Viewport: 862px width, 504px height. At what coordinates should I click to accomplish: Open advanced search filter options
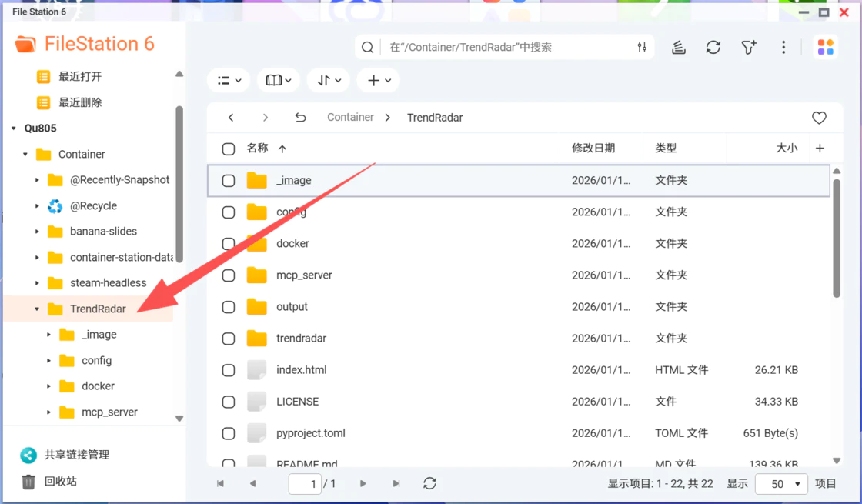642,47
